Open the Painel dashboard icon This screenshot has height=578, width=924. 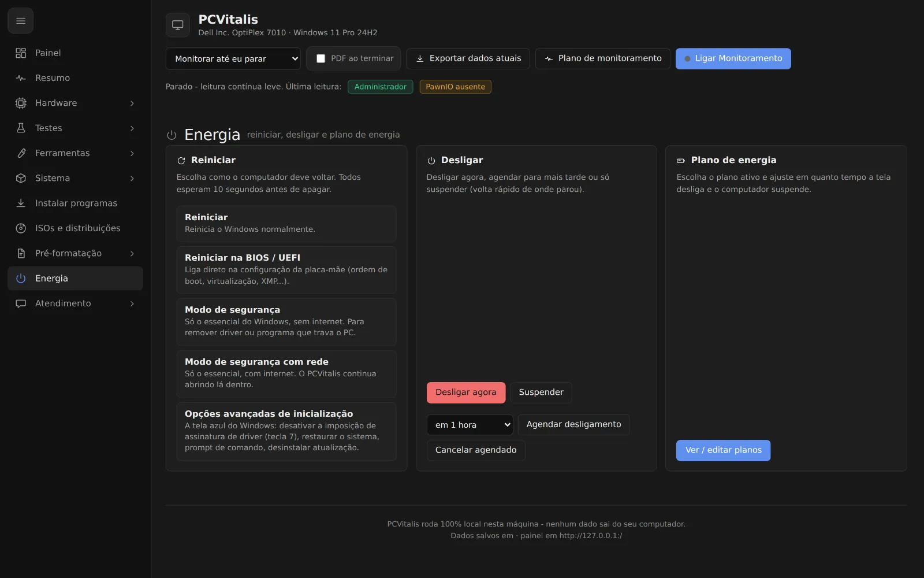[x=21, y=53]
